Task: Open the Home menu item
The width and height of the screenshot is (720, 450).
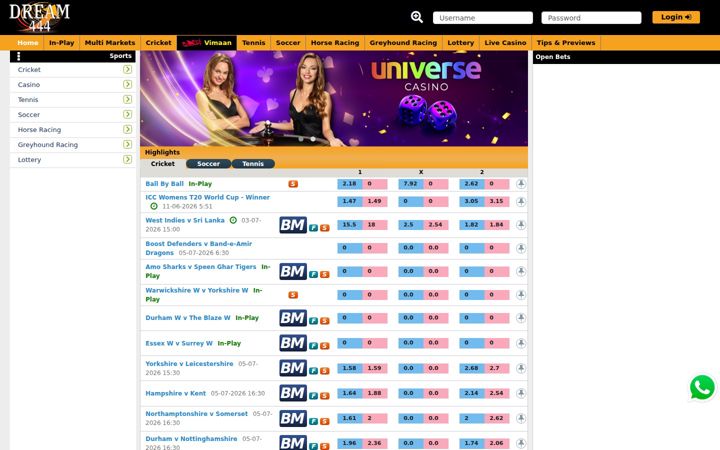Action: tap(28, 43)
